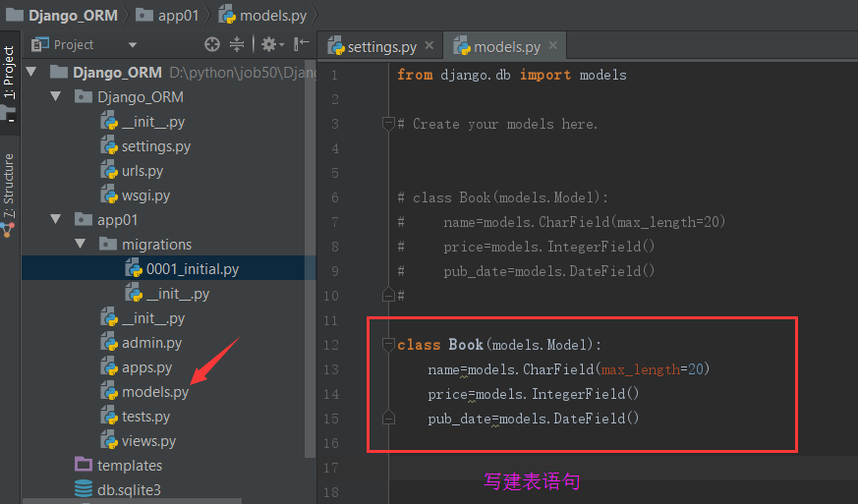858x504 pixels.
Task: Collapse the app01 folder
Action: click(56, 219)
